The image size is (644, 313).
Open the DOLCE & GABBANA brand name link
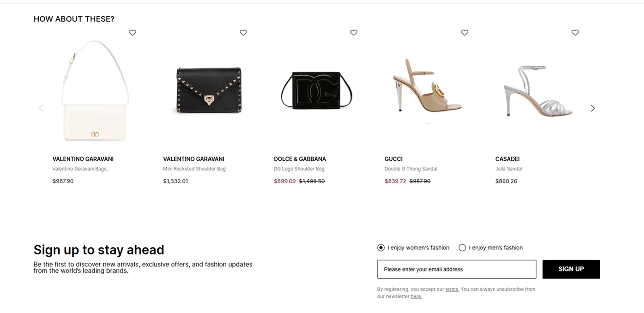click(x=300, y=159)
